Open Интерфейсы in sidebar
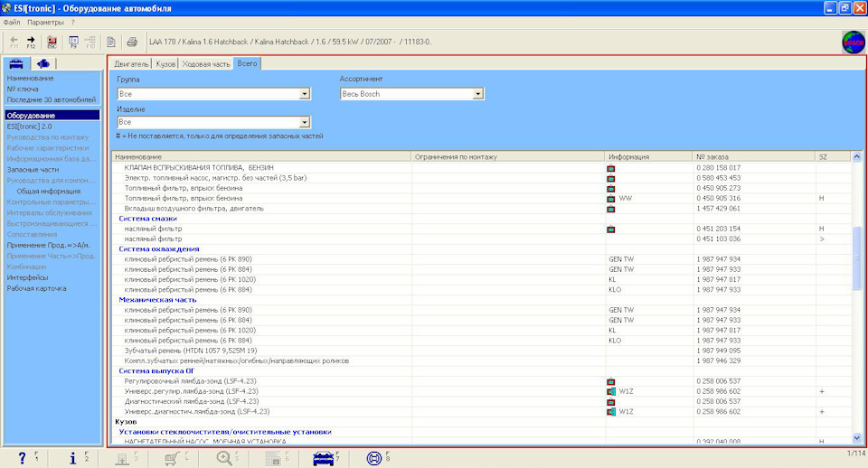This screenshot has height=468, width=868. click(x=27, y=277)
